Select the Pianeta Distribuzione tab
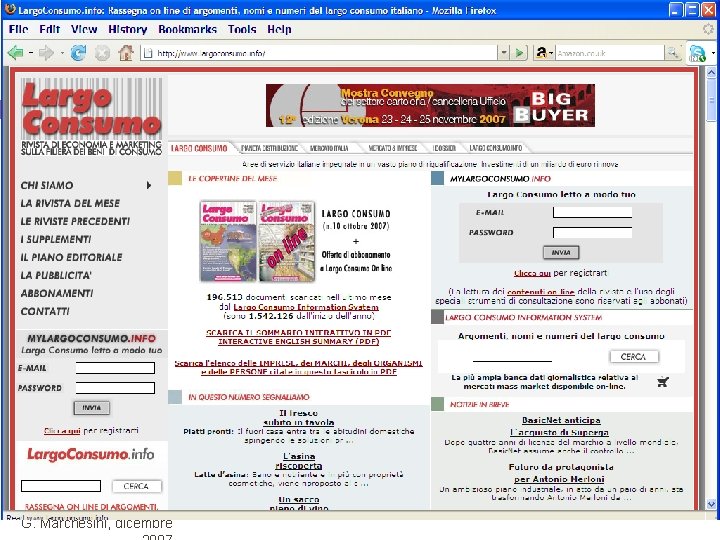 tap(270, 148)
